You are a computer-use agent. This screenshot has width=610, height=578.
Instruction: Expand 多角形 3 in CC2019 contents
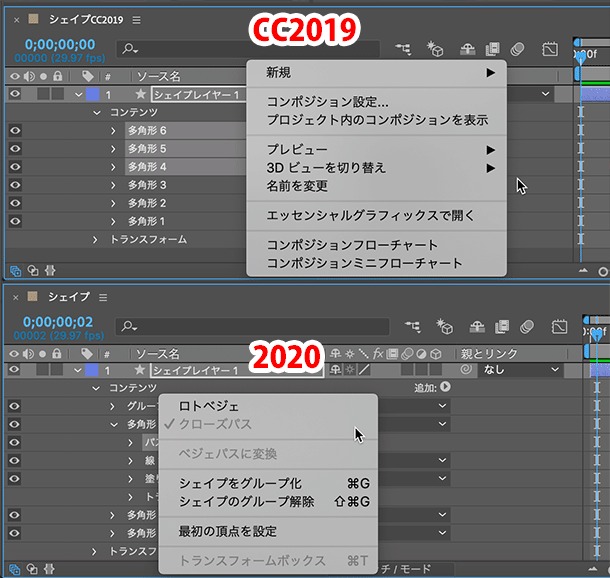click(x=113, y=185)
